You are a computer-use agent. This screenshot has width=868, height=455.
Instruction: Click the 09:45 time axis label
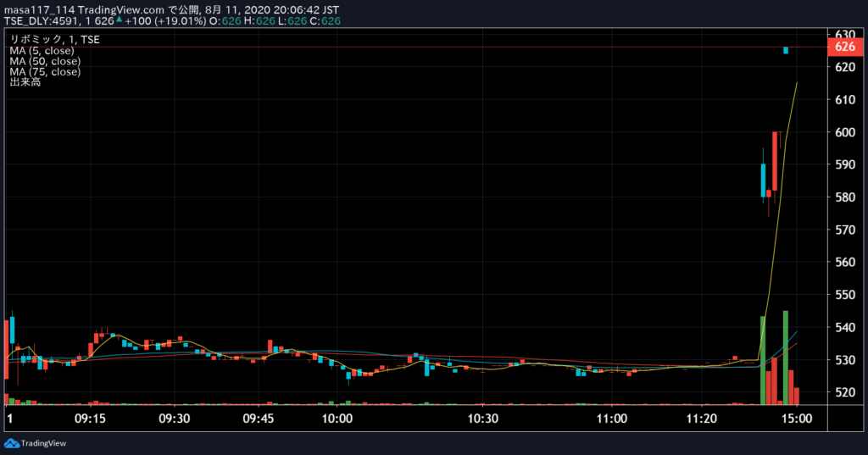pyautogui.click(x=259, y=419)
